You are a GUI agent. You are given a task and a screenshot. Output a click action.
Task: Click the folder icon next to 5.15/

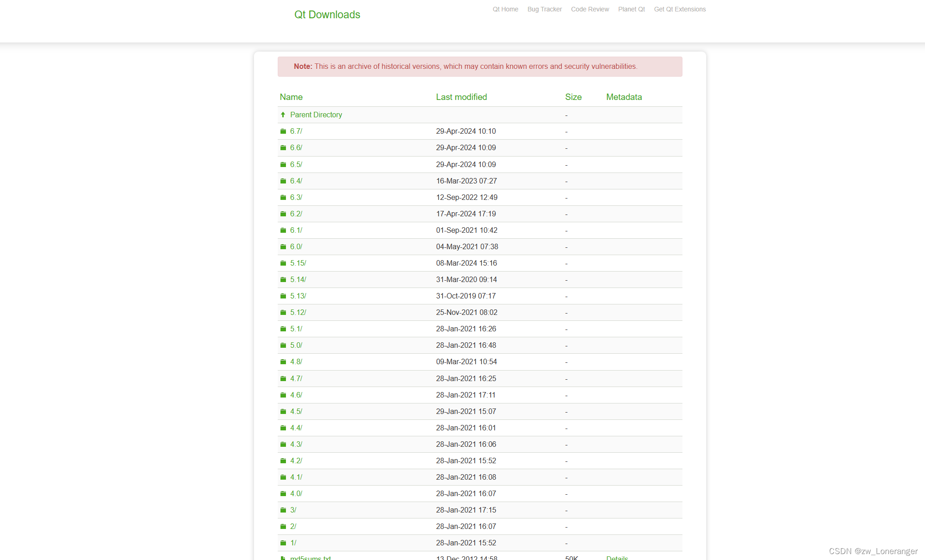(x=283, y=263)
